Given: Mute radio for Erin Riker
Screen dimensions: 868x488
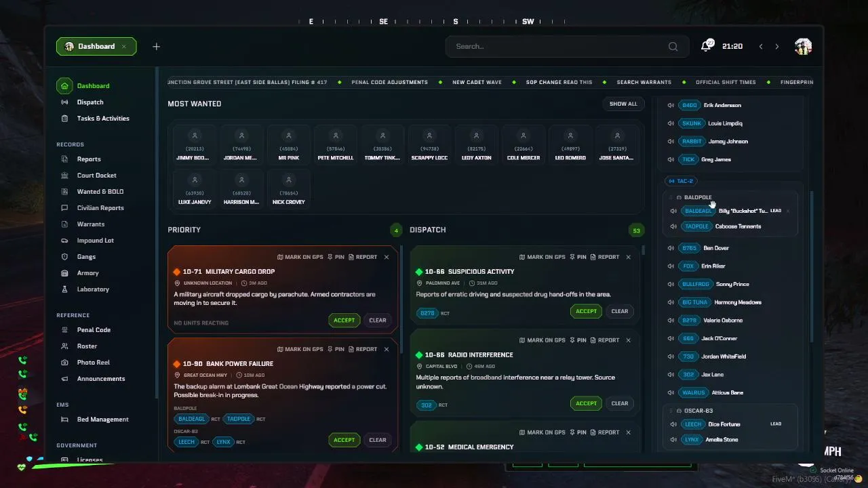Looking at the screenshot, I should pyautogui.click(x=671, y=266).
